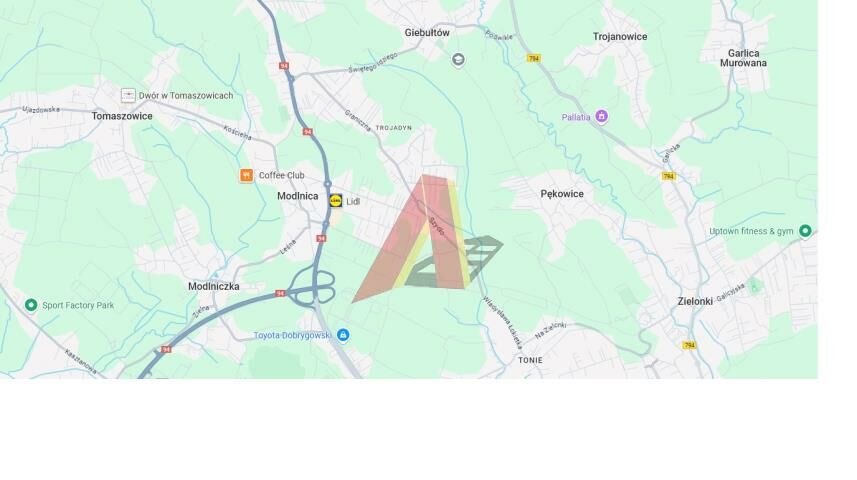Click the yellow 794 road shield near Trojanowice

(x=533, y=58)
